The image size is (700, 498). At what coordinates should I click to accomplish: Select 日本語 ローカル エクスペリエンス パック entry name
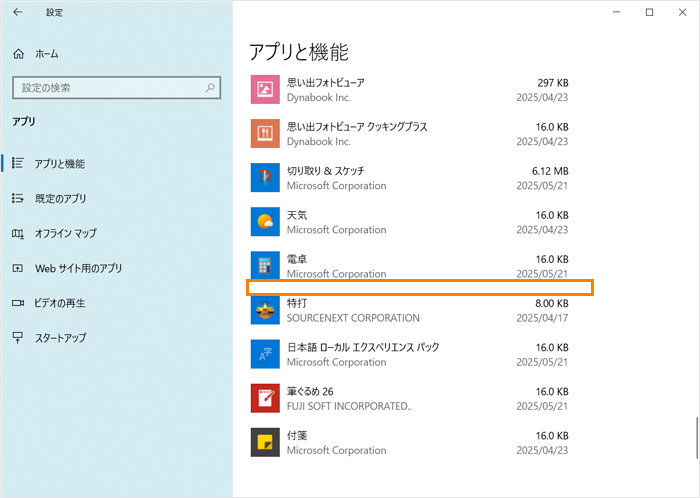pos(363,347)
